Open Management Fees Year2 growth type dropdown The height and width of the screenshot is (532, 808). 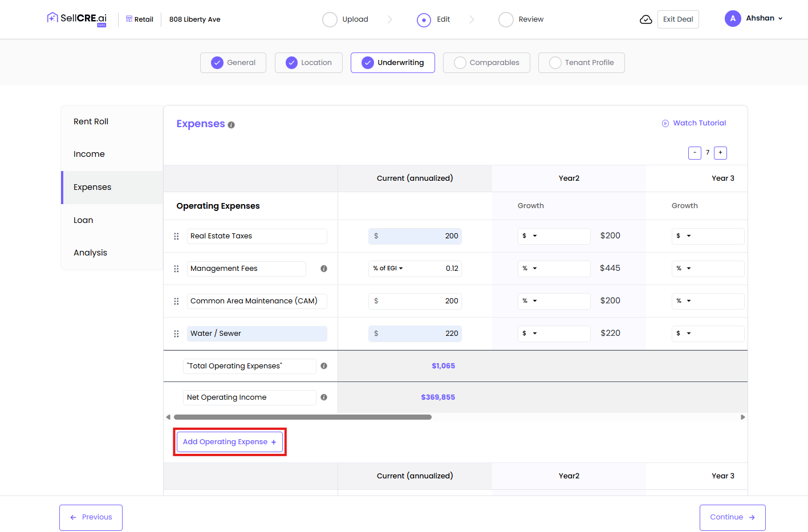click(530, 269)
